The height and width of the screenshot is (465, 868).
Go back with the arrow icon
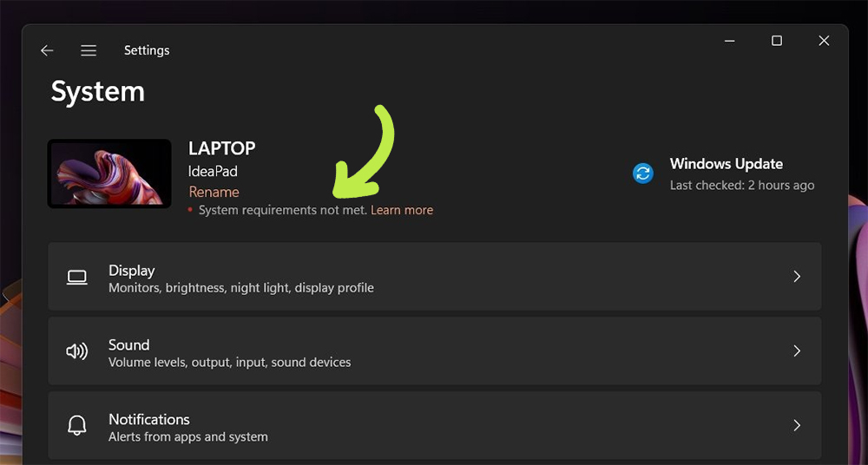tap(47, 50)
